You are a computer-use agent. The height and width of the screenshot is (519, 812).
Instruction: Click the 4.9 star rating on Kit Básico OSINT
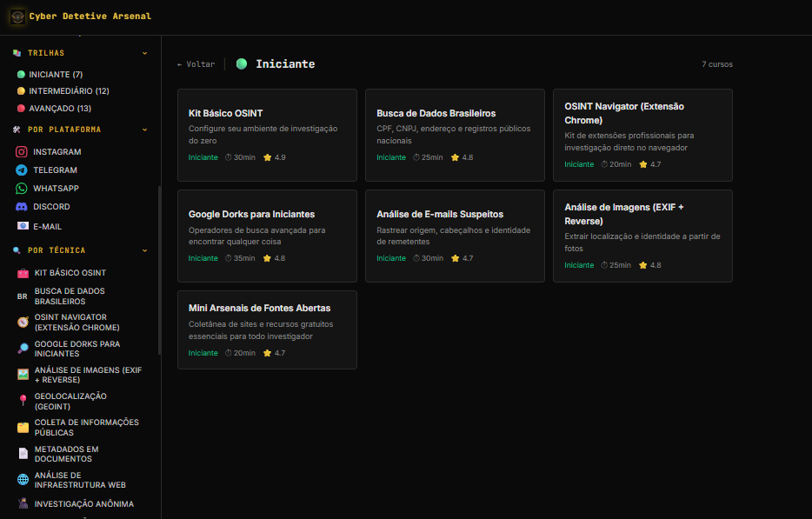coord(275,157)
